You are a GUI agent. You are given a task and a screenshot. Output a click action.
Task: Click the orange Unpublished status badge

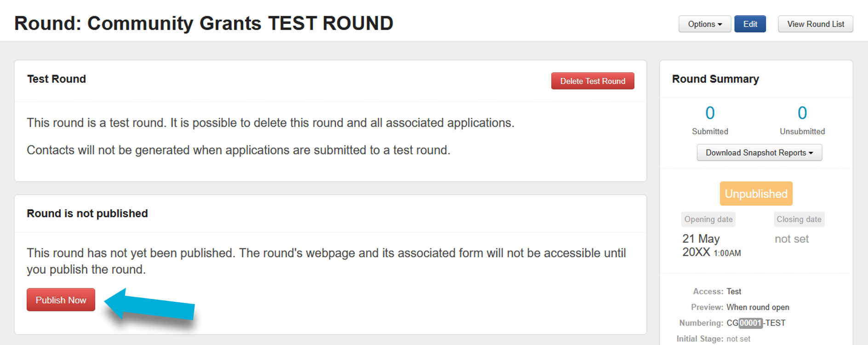[x=756, y=194]
